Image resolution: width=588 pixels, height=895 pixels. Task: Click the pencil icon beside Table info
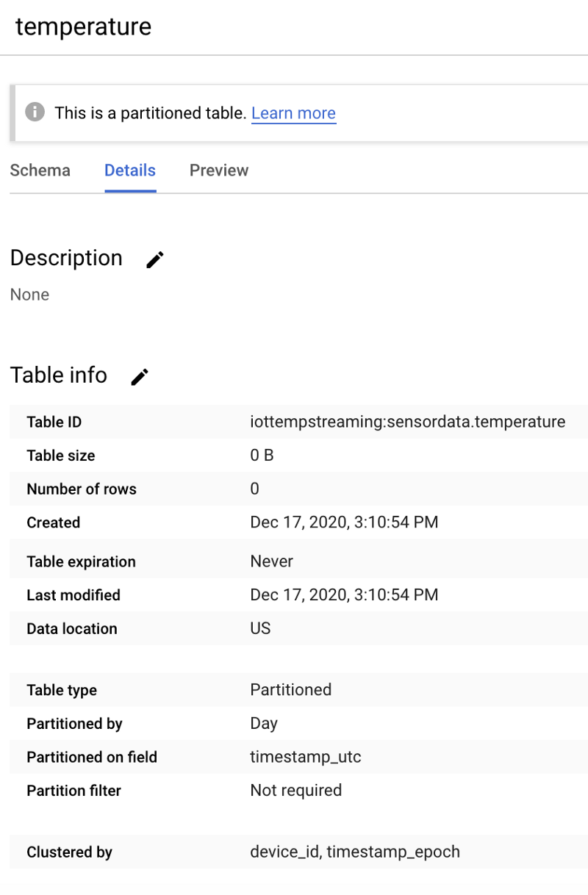coord(140,376)
